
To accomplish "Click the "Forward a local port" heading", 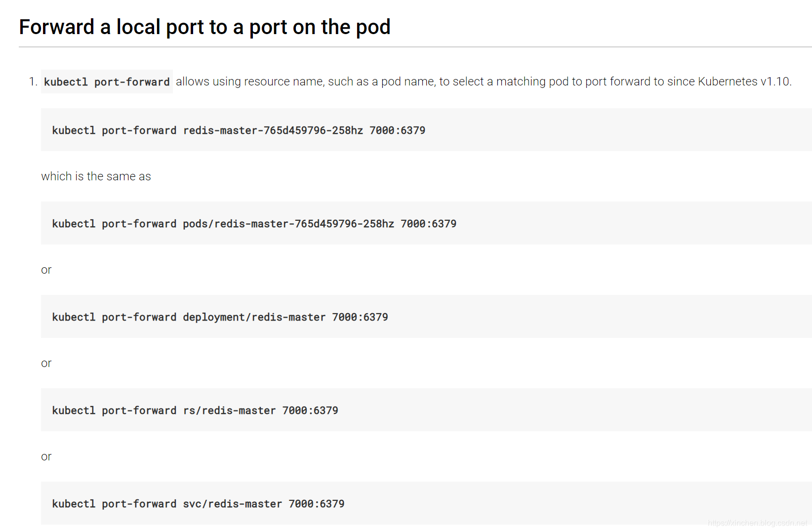I will (x=204, y=27).
